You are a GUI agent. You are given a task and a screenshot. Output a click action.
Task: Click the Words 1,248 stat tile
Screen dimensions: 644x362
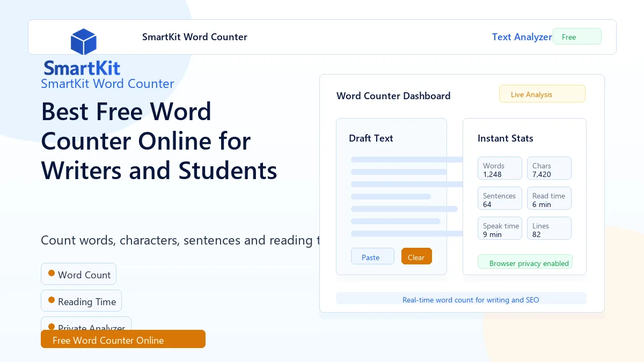(x=500, y=168)
